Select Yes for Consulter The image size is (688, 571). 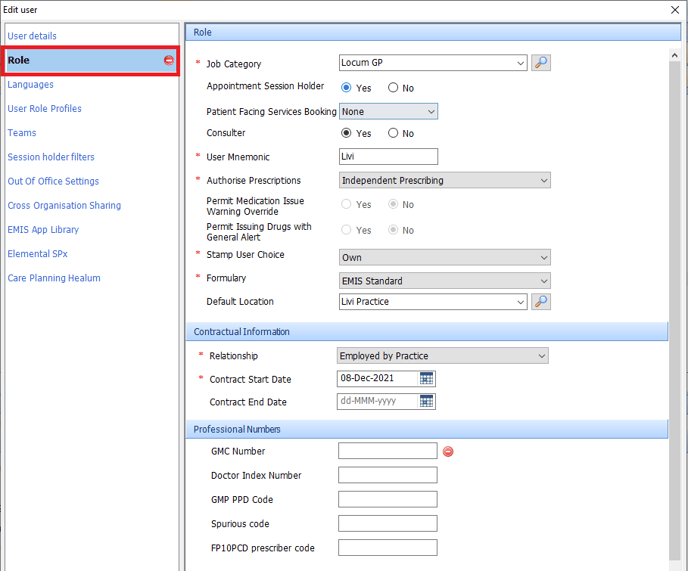347,133
